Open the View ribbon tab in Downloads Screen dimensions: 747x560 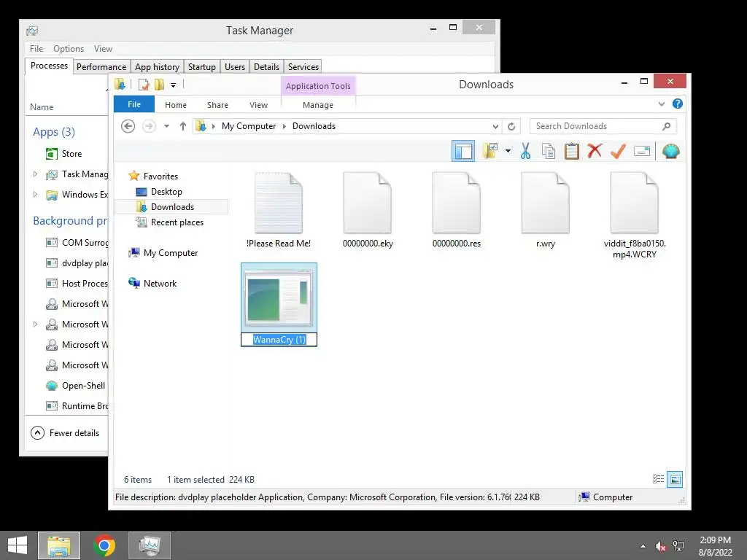[x=259, y=105]
